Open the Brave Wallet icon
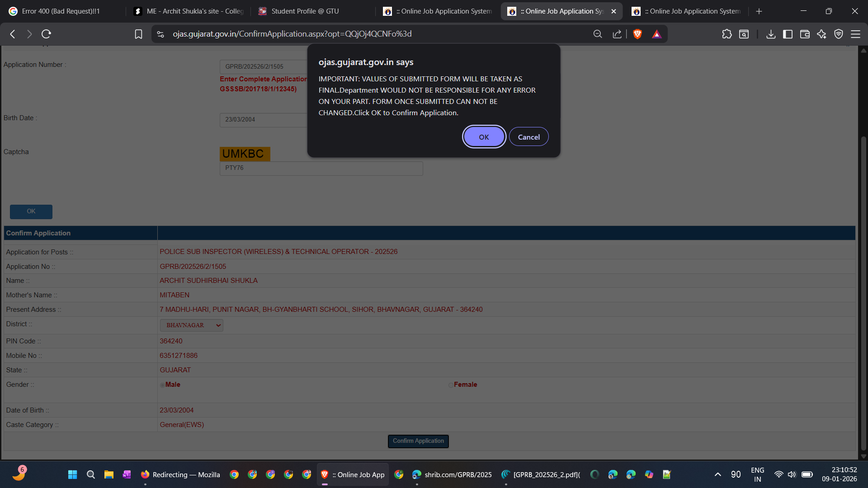Screen dimensions: 868x488 pyautogui.click(x=805, y=34)
